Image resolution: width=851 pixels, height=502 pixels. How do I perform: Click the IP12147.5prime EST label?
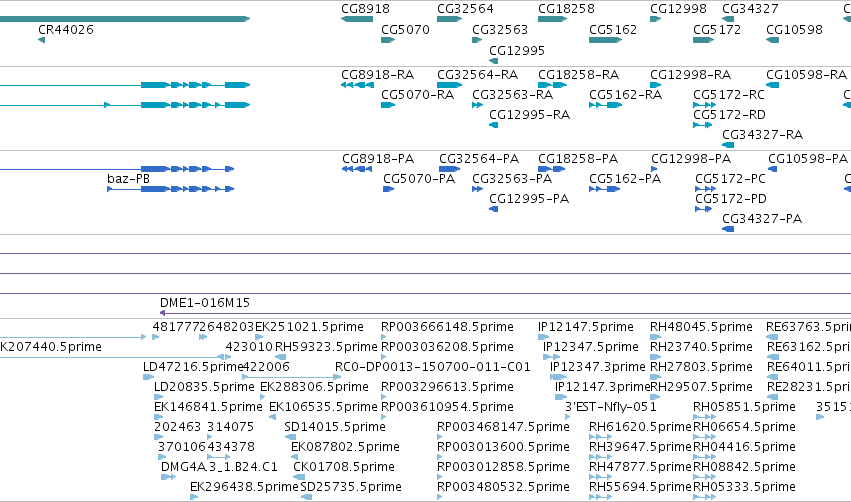(x=586, y=327)
